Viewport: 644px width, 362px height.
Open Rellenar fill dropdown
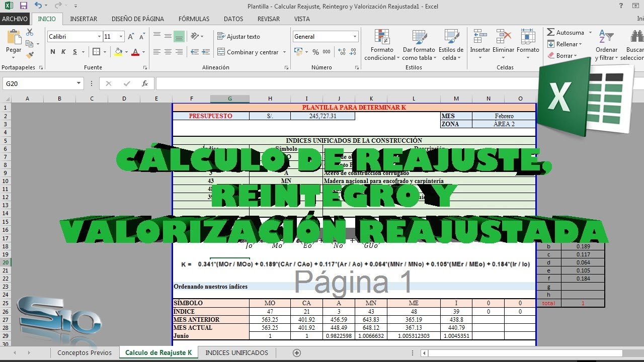click(x=565, y=44)
